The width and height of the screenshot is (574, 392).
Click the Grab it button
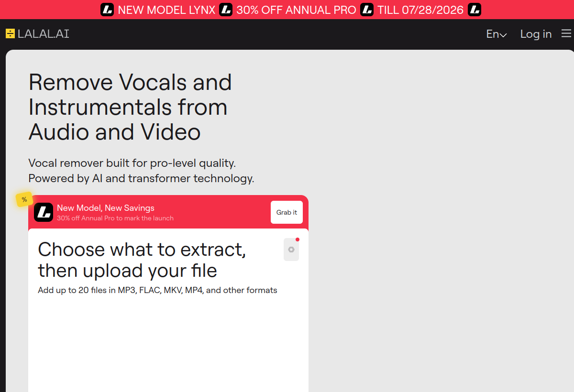pyautogui.click(x=287, y=212)
